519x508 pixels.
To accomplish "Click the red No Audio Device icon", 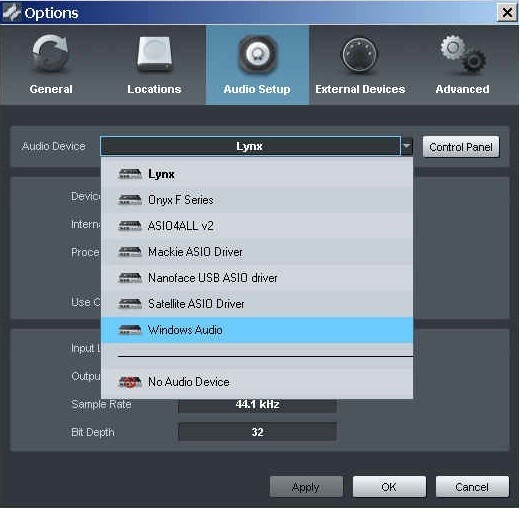I will point(130,382).
